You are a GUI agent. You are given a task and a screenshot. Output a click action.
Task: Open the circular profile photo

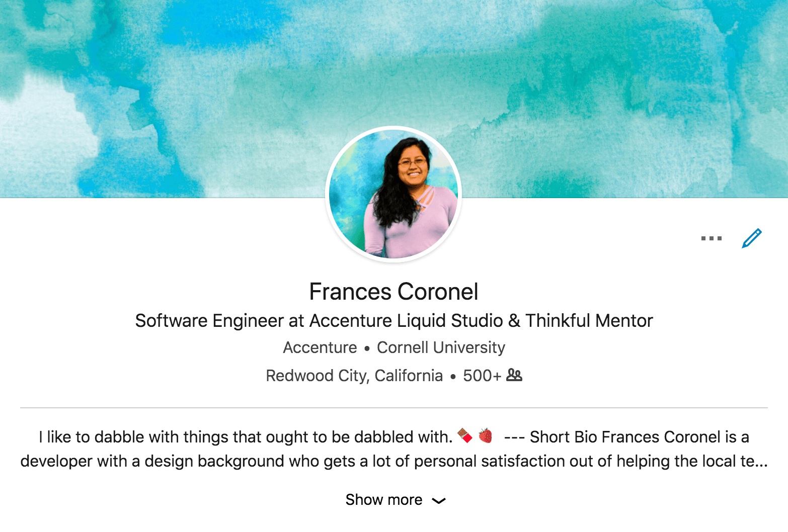393,194
